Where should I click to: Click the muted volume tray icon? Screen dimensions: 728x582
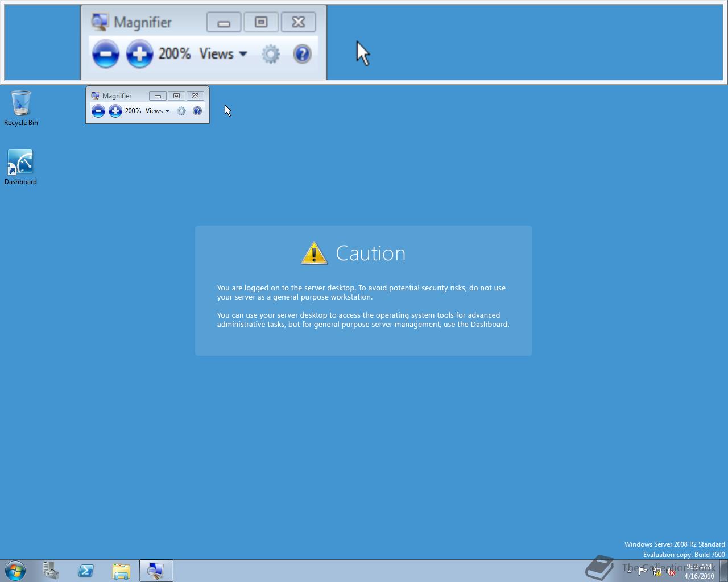pos(671,572)
